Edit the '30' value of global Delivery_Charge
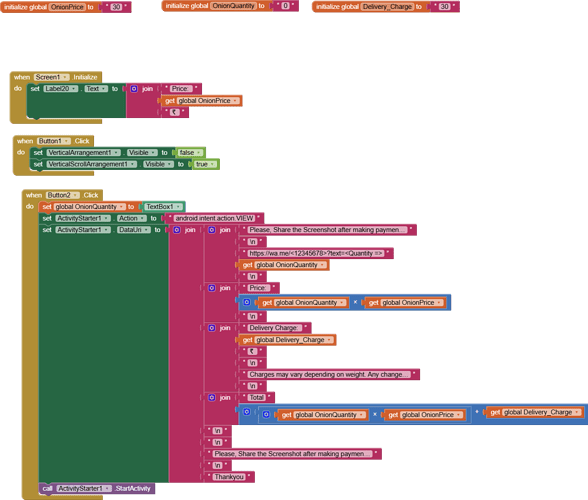This screenshot has height=500, width=588. coord(444,7)
